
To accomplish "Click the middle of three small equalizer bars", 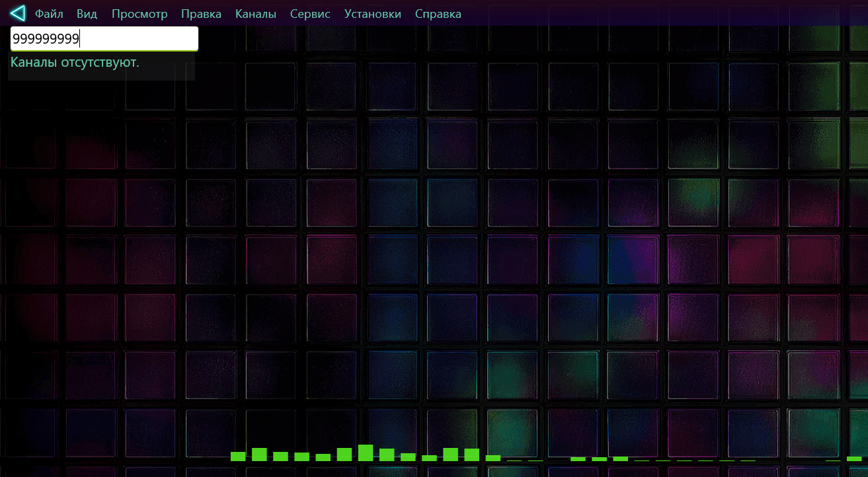I will click(599, 459).
